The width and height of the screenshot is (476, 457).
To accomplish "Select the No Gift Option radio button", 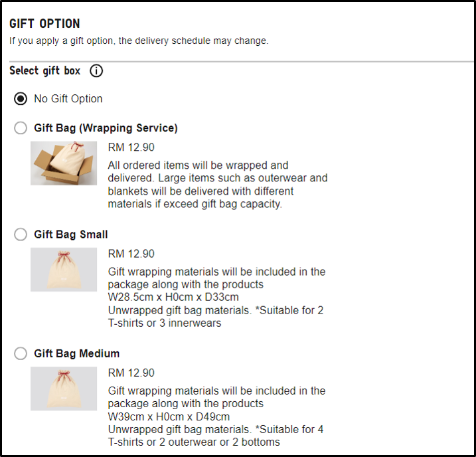I will pos(21,99).
